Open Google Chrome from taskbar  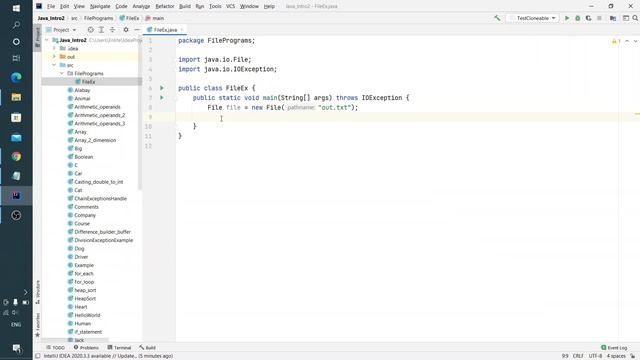[16, 157]
